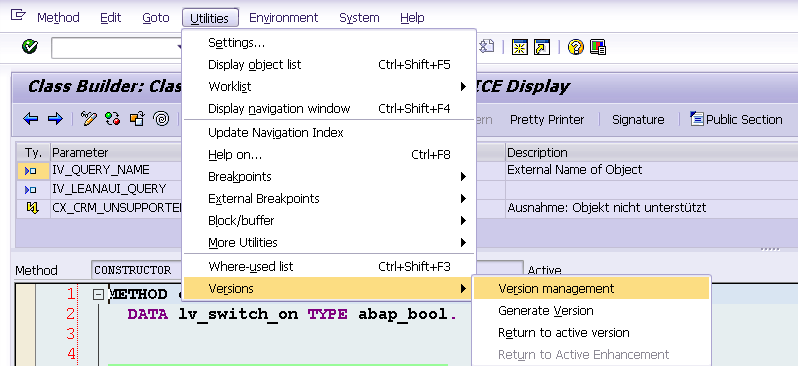The height and width of the screenshot is (366, 798).
Task: Choose Settings... in Utilities menu
Action: [x=329, y=43]
